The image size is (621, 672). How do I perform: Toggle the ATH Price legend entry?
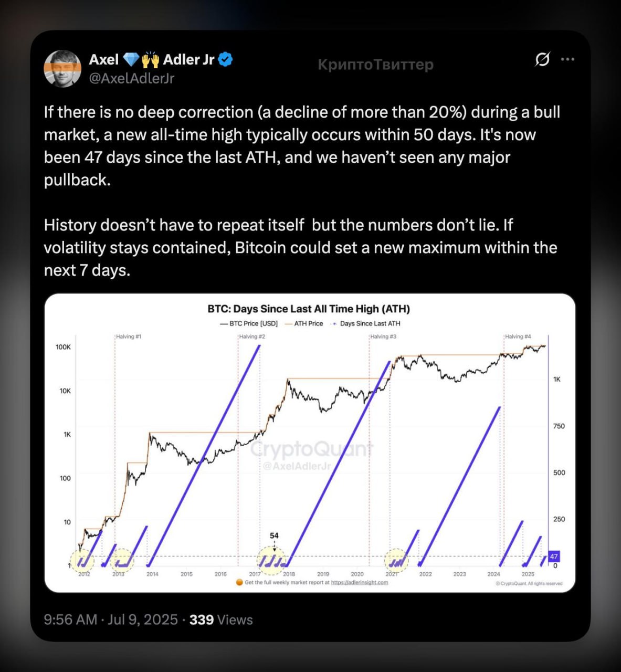click(x=303, y=323)
